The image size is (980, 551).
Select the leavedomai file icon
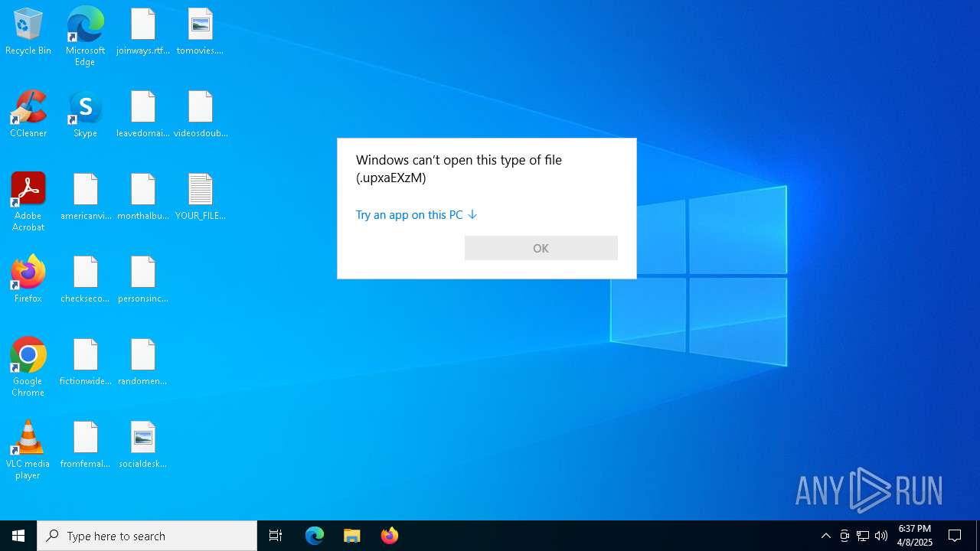(143, 115)
